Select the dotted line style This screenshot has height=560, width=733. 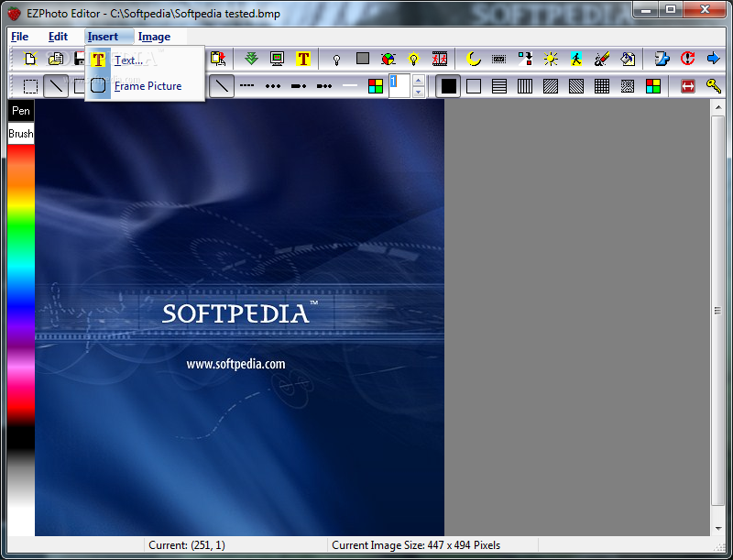point(273,86)
